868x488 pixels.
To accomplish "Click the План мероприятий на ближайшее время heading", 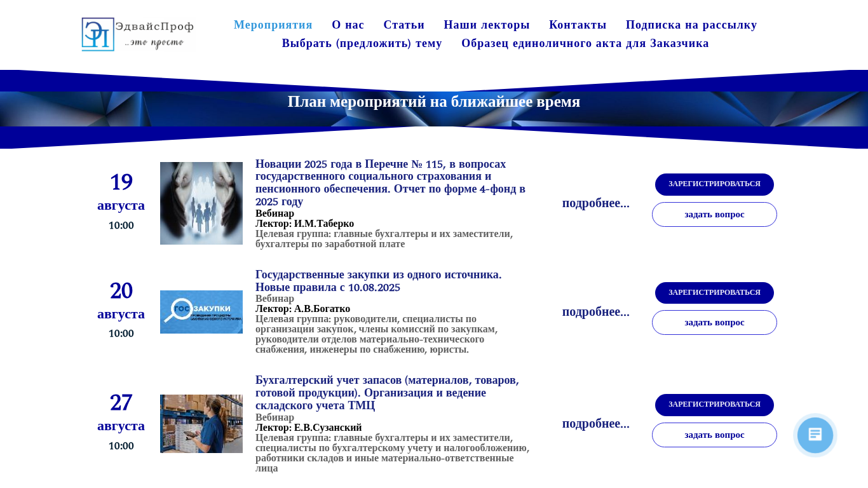I will pos(434,102).
